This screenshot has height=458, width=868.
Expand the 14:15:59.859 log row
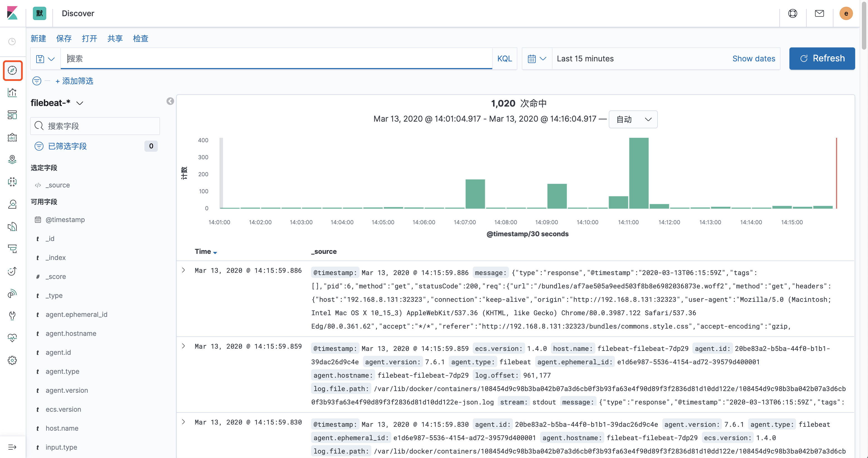[184, 346]
